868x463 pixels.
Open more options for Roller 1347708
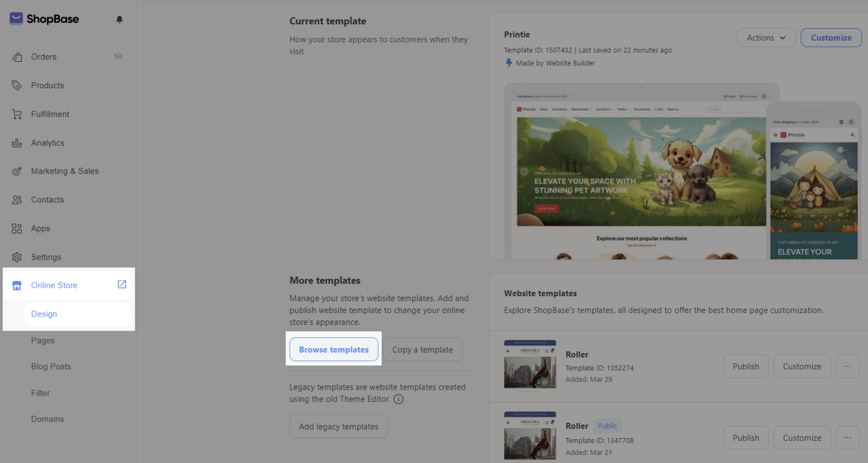pos(847,438)
